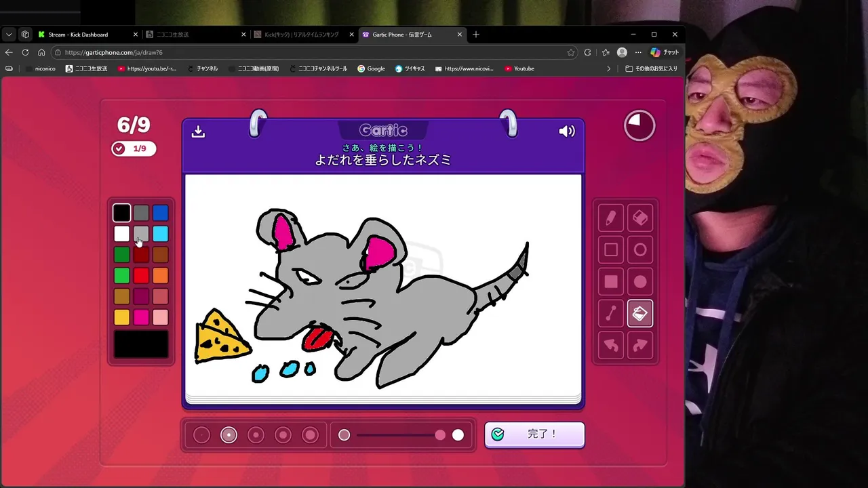The width and height of the screenshot is (868, 488).
Task: Choose the fourth brush size
Action: (283, 435)
